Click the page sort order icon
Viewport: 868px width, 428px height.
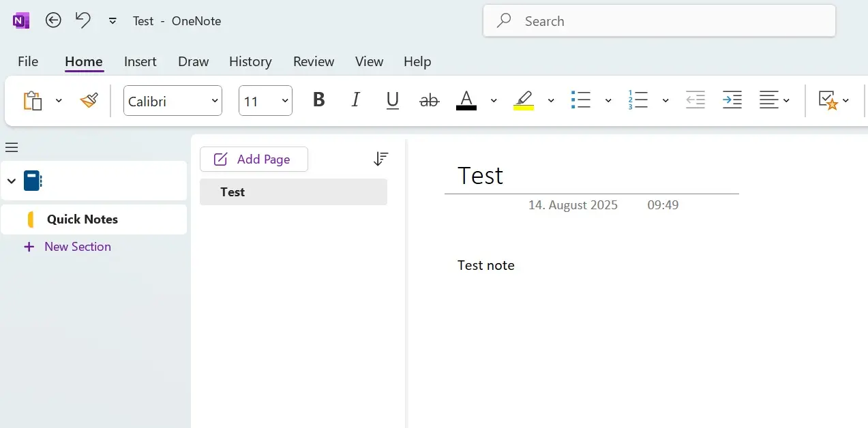tap(380, 158)
